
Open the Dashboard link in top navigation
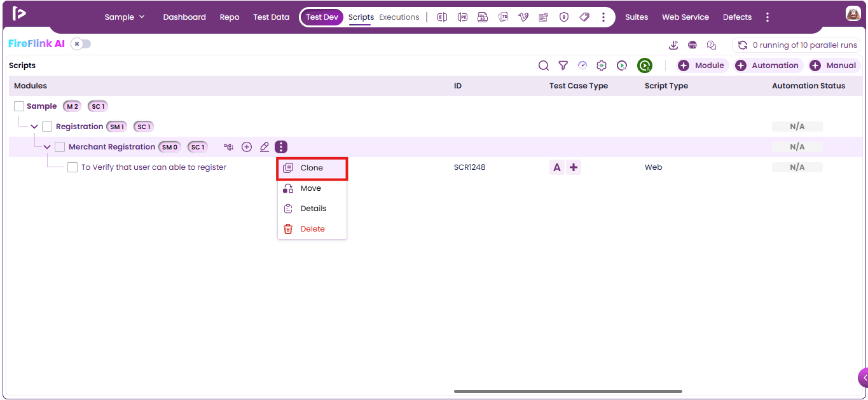coord(184,17)
